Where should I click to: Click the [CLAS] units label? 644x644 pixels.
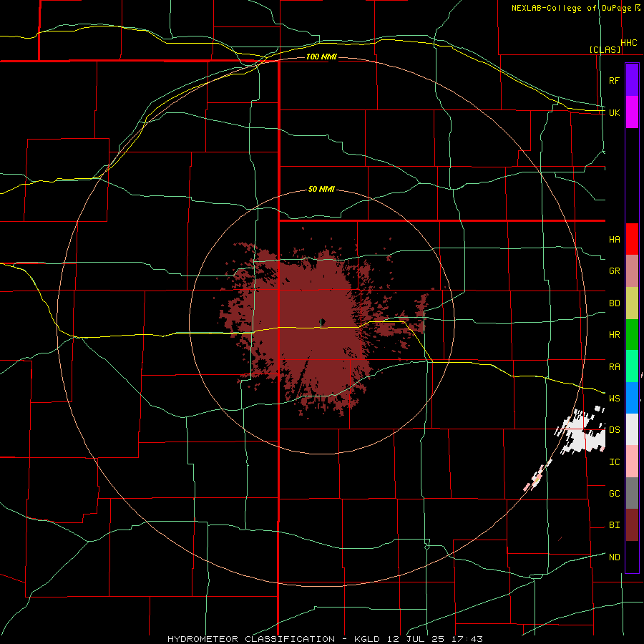click(605, 50)
